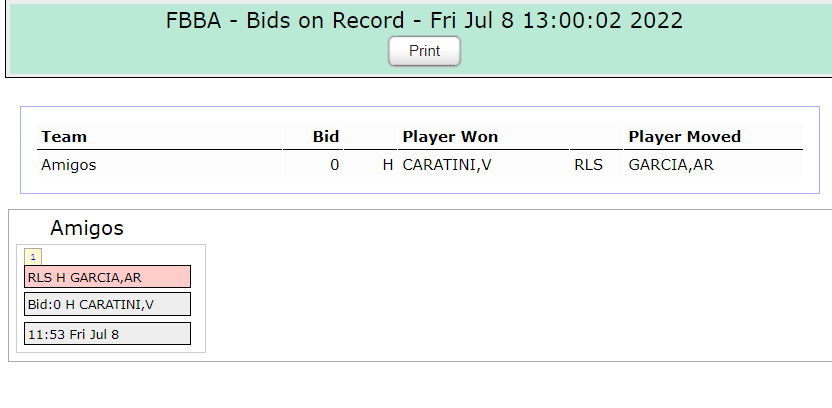Click CARATINI,V in the Player Won column

[x=447, y=165]
